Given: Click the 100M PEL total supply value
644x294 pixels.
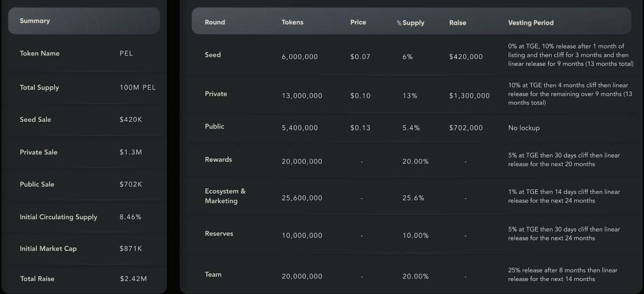Looking at the screenshot, I should click(x=137, y=87).
